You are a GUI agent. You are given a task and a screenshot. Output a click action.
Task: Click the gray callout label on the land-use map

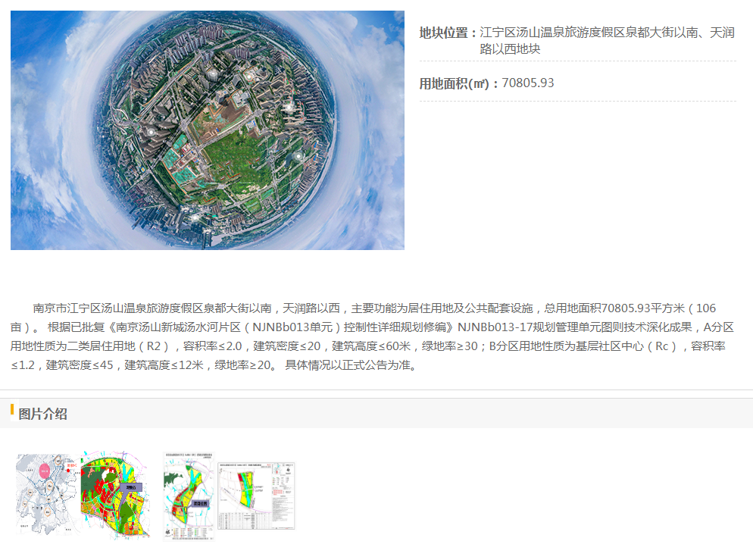[130, 486]
